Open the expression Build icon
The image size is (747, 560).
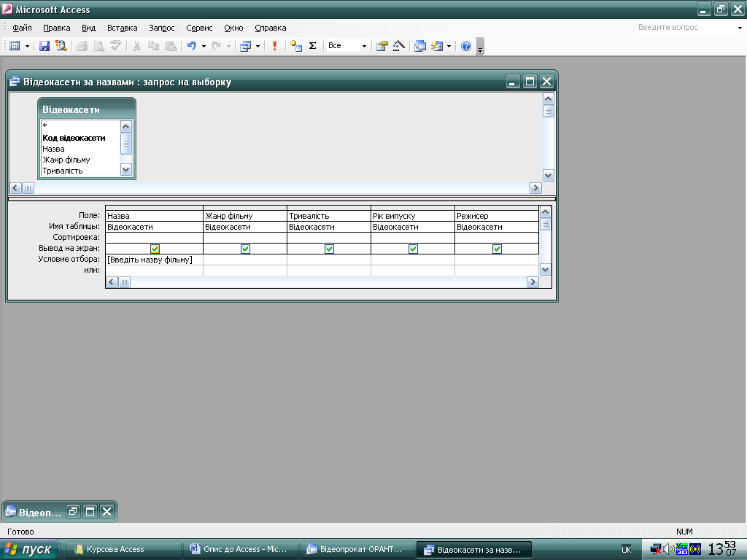(398, 46)
